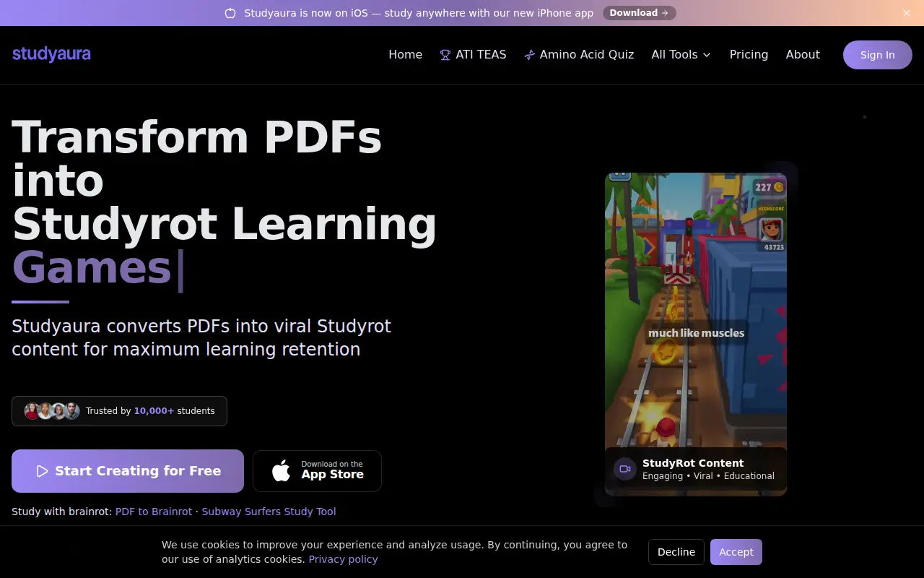Click the sparkle icon beside Amino Acid Quiz
Image resolution: width=924 pixels, height=578 pixels.
tap(530, 55)
